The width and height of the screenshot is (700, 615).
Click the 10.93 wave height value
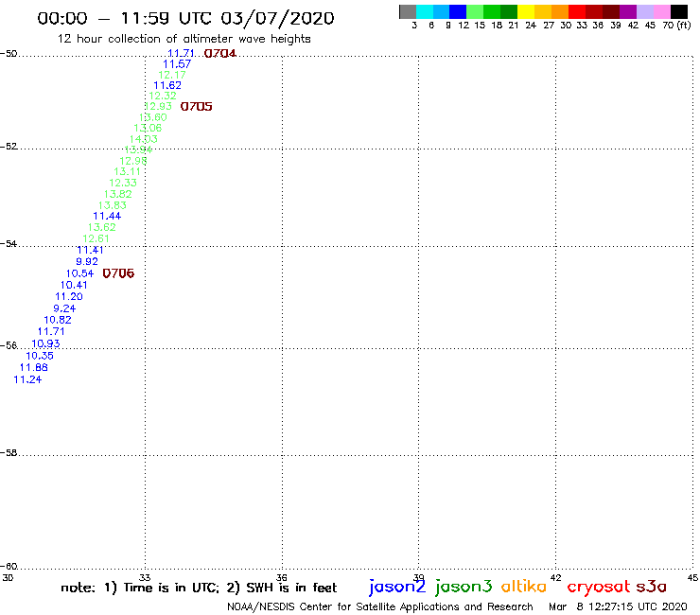coord(45,343)
